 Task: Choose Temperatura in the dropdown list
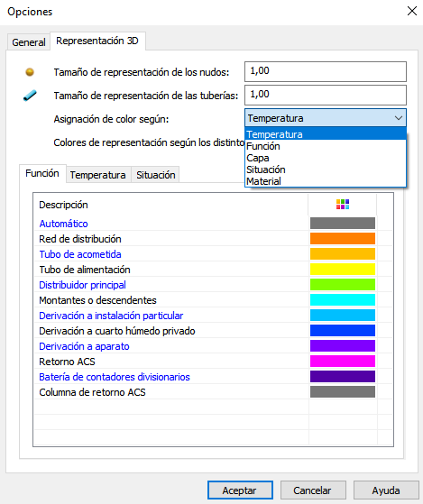pyautogui.click(x=326, y=134)
